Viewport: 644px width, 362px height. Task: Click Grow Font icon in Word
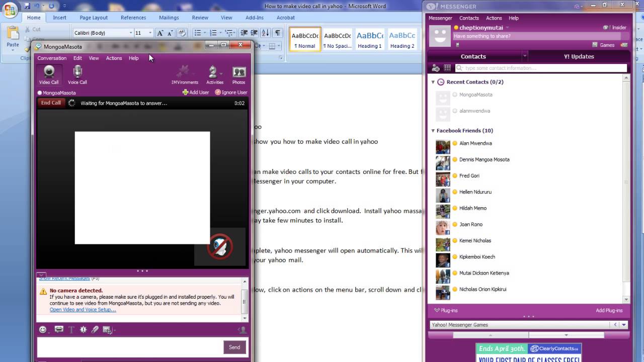pos(160,33)
